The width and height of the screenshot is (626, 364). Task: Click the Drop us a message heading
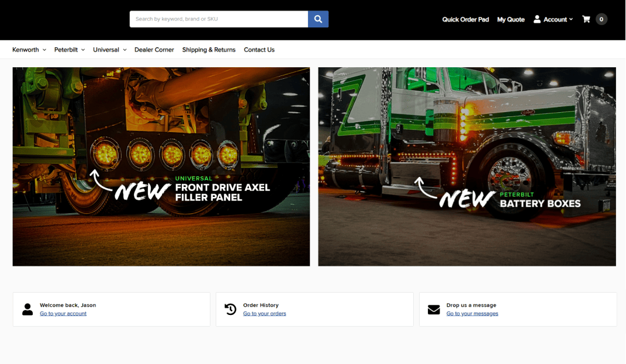[x=471, y=305]
